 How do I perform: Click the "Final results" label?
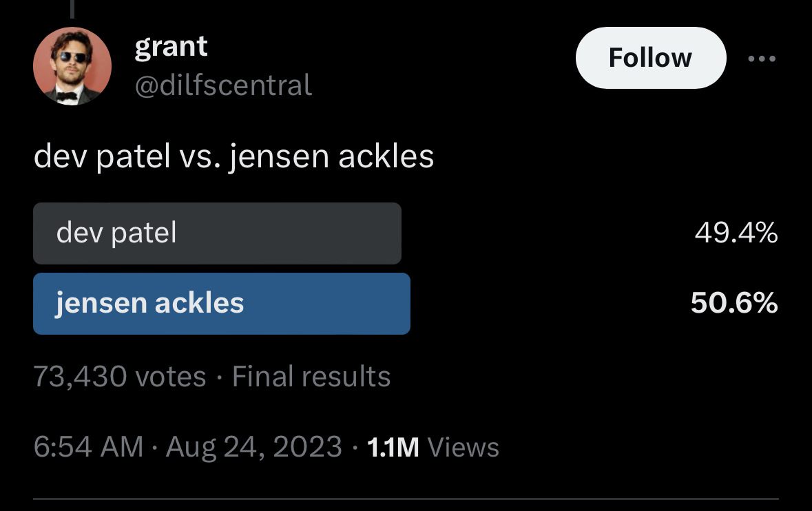[311, 377]
